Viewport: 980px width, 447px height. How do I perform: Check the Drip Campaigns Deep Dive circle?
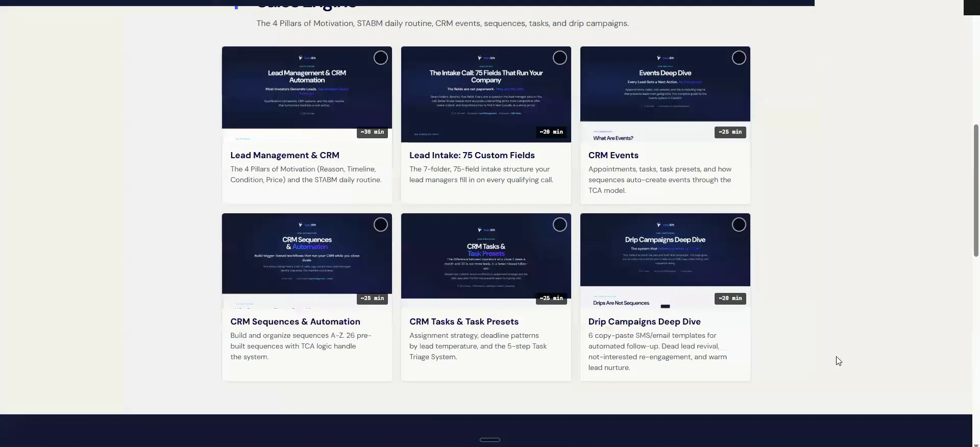tap(739, 225)
